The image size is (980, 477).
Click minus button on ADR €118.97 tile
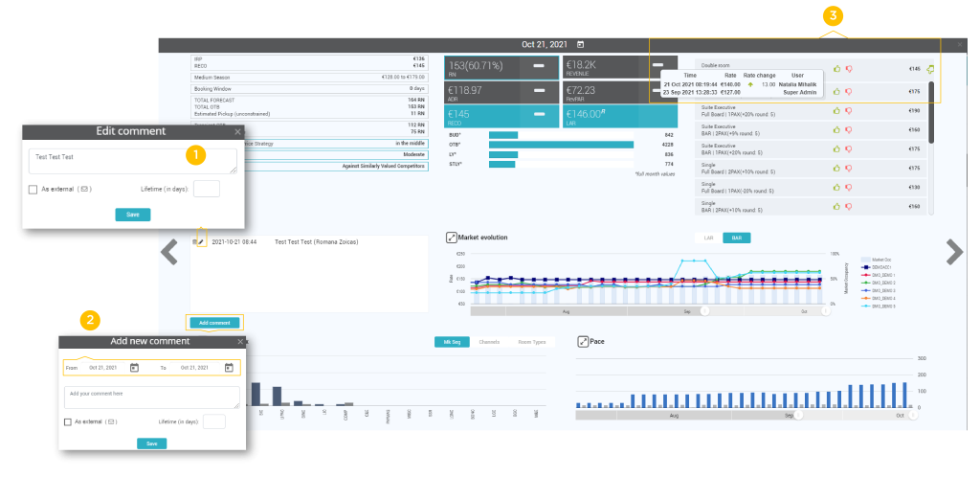coord(539,91)
